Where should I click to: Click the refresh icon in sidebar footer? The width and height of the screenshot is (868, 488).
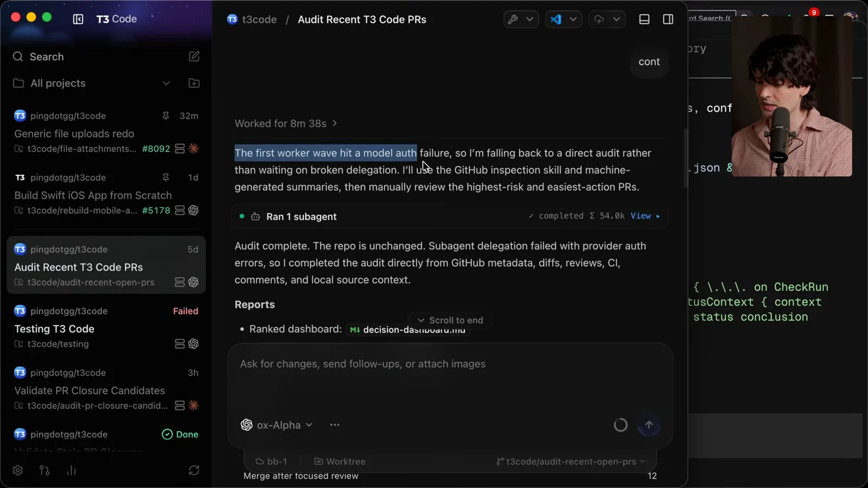click(x=194, y=470)
